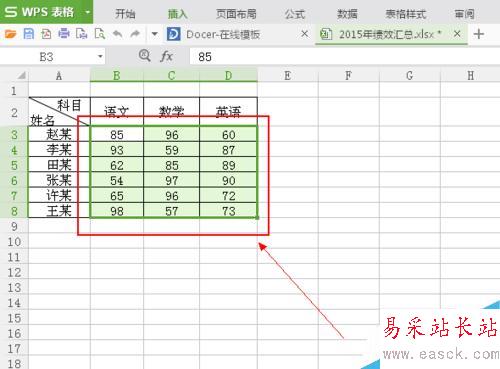Select column C header
The image size is (500, 369).
point(171,75)
